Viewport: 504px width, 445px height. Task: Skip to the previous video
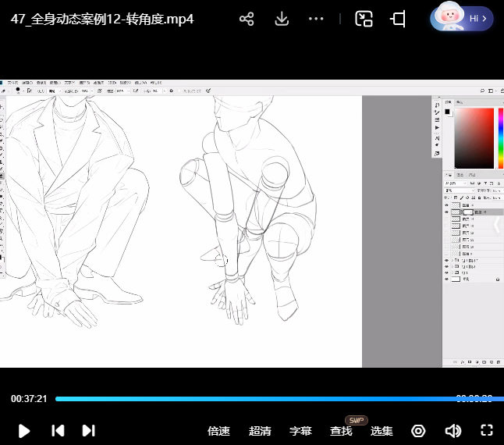tap(57, 430)
